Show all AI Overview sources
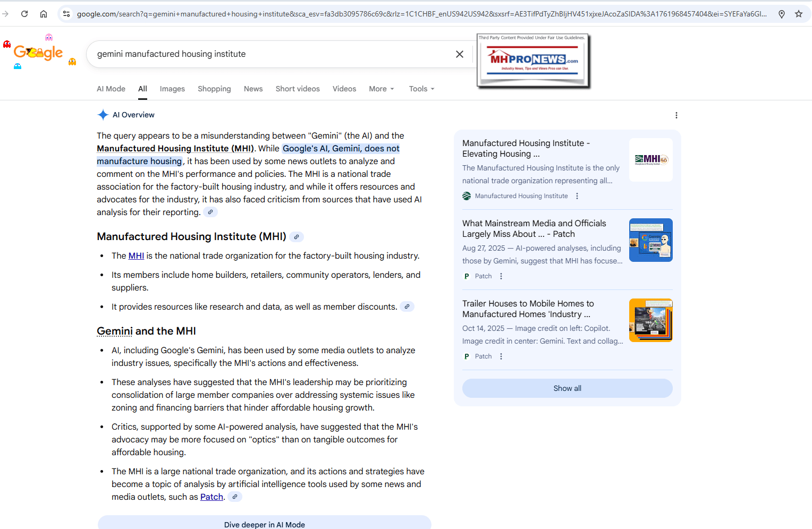Viewport: 812px width, 529px height. (567, 388)
